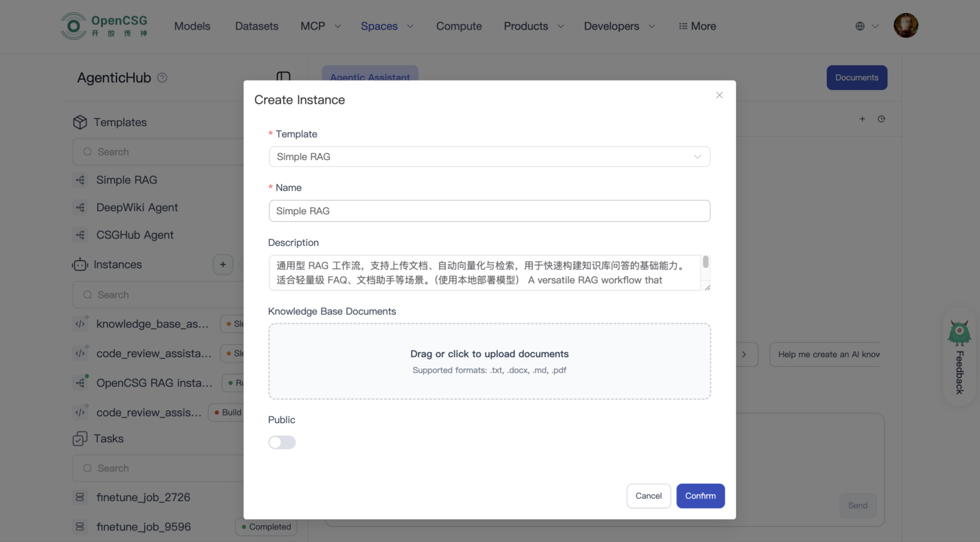The width and height of the screenshot is (980, 542).
Task: Click the document upload drop zone
Action: tap(489, 361)
